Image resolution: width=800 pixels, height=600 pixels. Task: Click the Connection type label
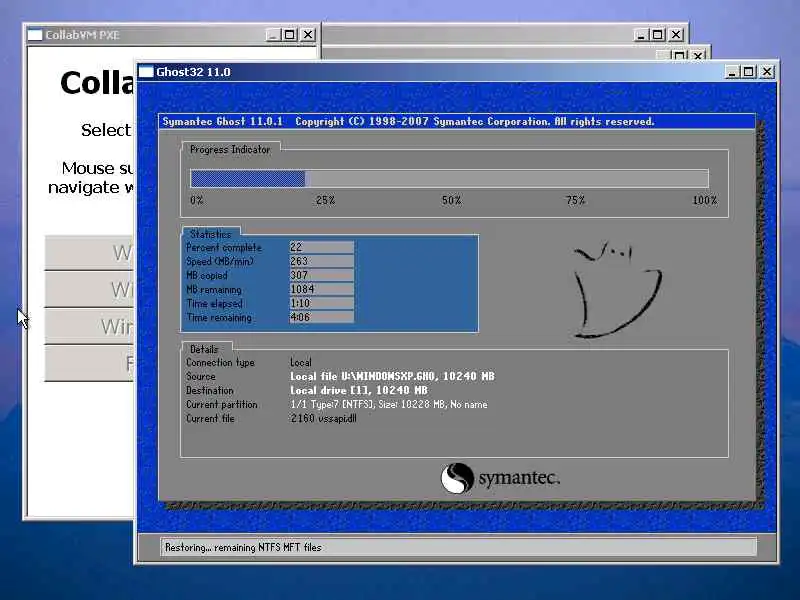pyautogui.click(x=220, y=362)
